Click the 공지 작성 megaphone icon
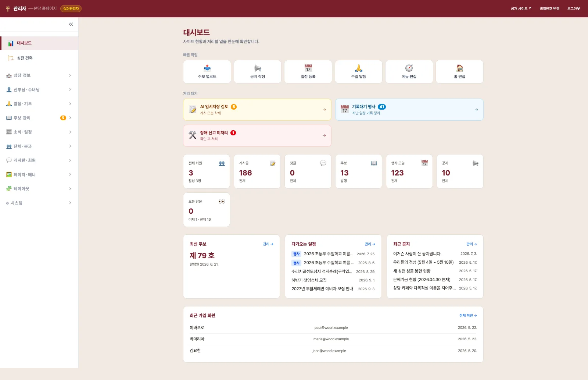 pos(258,68)
